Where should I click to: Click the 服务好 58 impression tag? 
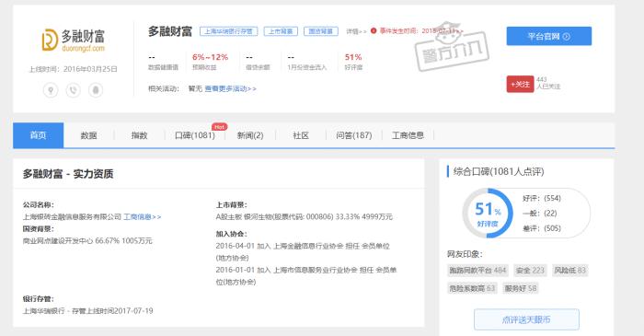(x=521, y=288)
